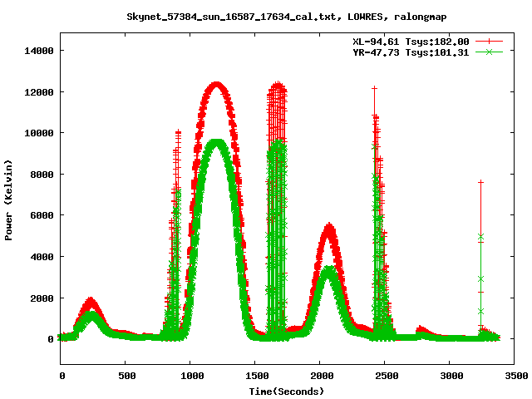Click the 1500 x-axis tick label
This screenshot has height=399, width=532.
coord(257,376)
